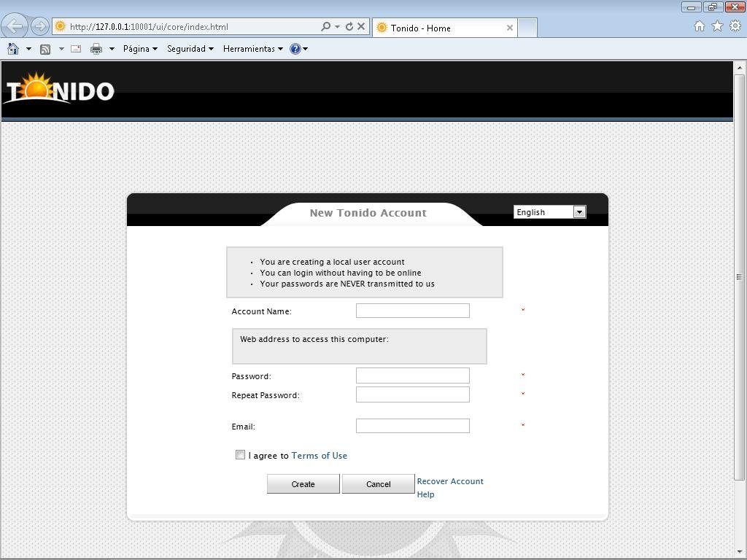
Task: Click the scrollbar down arrow
Action: (740, 553)
